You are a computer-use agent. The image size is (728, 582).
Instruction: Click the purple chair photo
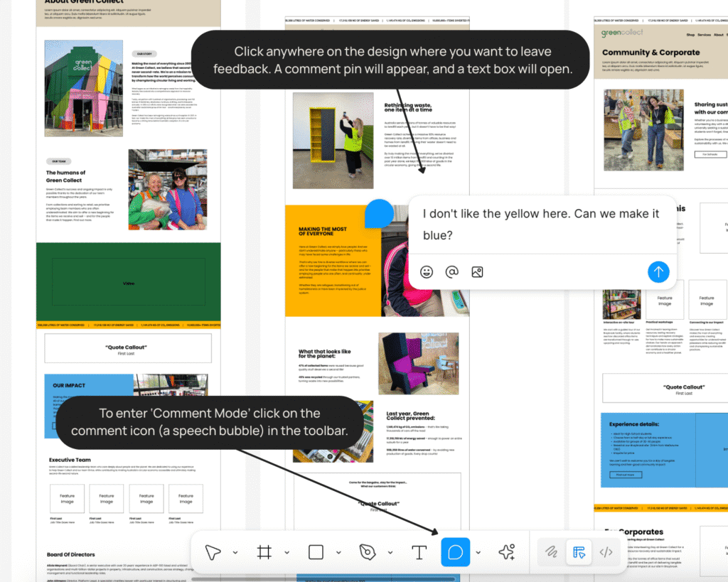click(418, 363)
